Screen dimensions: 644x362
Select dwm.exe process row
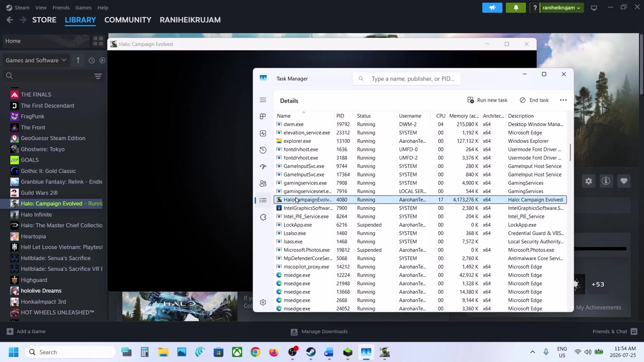(420, 124)
